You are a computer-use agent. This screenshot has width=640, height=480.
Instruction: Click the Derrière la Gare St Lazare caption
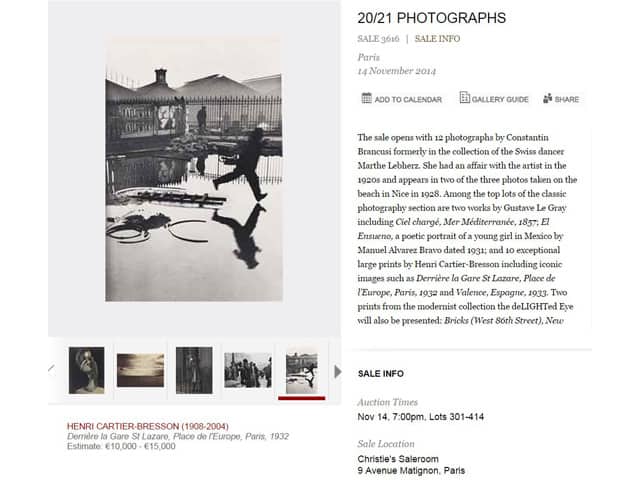[178, 436]
